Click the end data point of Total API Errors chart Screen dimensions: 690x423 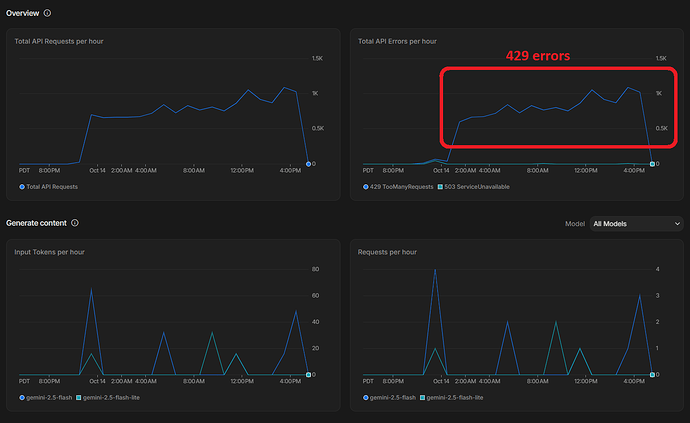click(x=652, y=164)
